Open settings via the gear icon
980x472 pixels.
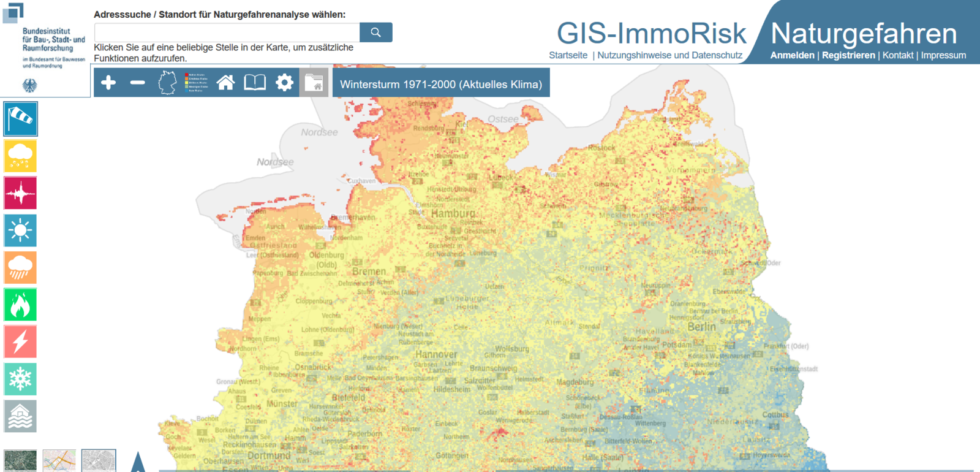[284, 82]
